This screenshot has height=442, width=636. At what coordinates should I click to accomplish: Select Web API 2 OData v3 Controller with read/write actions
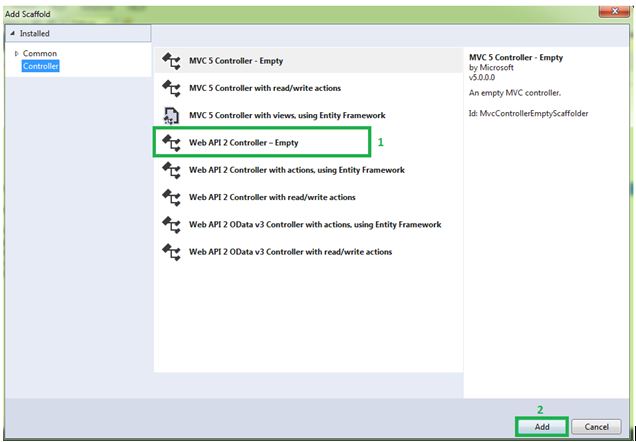tap(309, 252)
